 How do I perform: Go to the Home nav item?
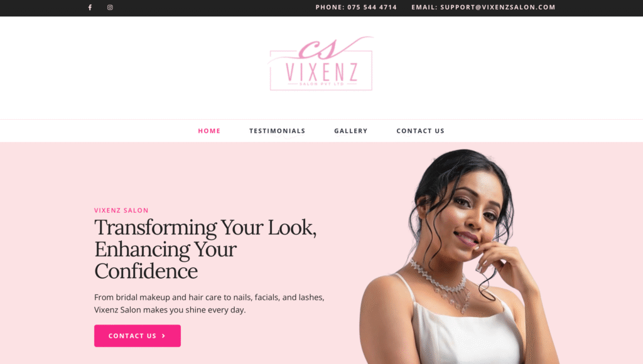point(209,131)
